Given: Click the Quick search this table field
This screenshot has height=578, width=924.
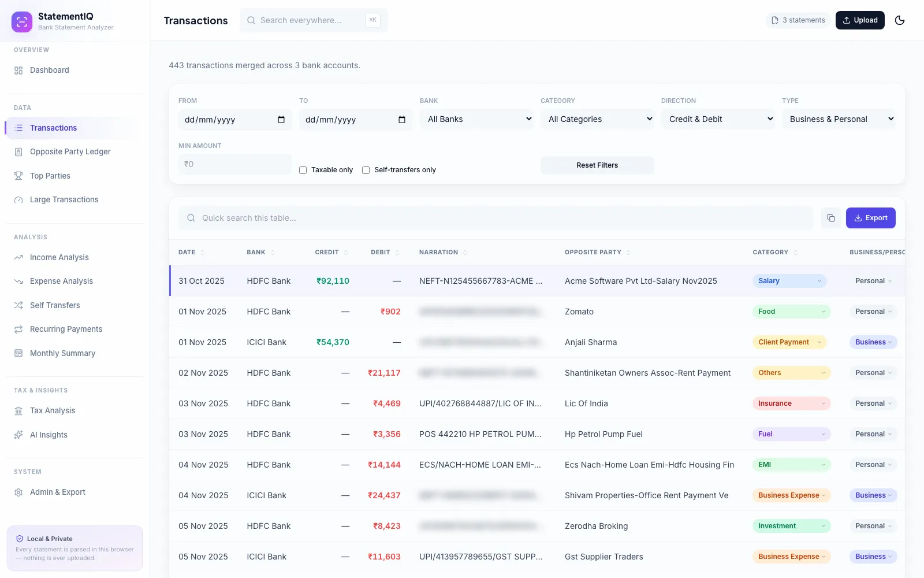Looking at the screenshot, I should 495,218.
